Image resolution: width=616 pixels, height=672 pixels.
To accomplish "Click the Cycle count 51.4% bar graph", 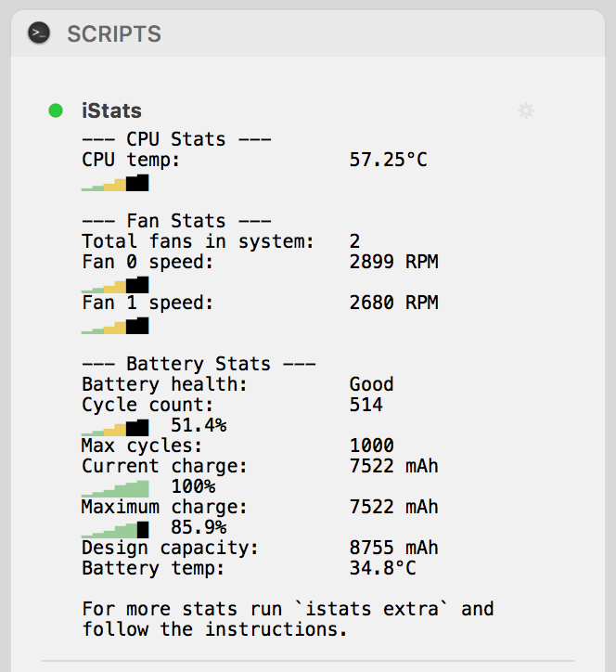I will click(x=115, y=428).
